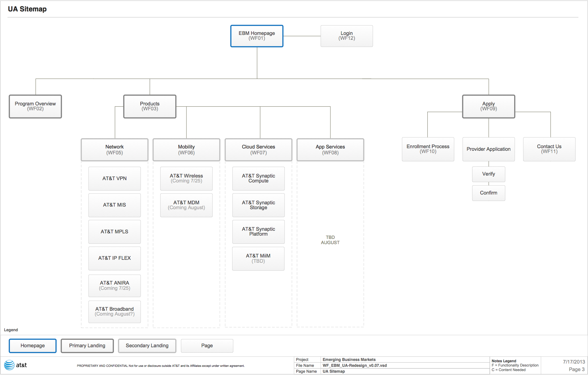Image resolution: width=588 pixels, height=375 pixels.
Task: Click the Functionality Description note
Action: pyautogui.click(x=515, y=365)
